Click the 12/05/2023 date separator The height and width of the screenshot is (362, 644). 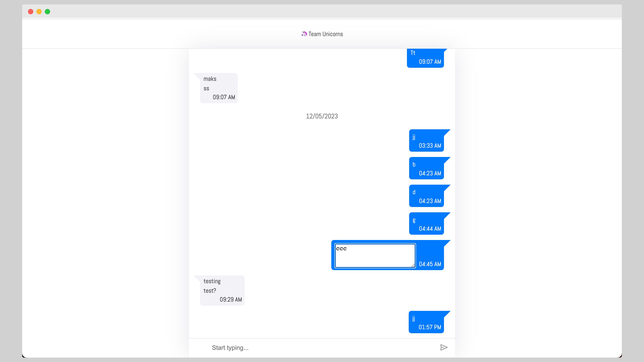pos(322,116)
